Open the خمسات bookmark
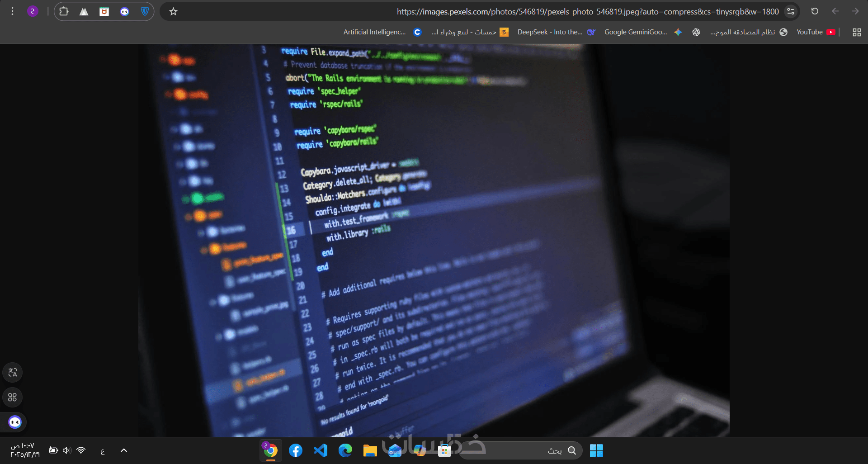868x464 pixels. click(x=470, y=32)
